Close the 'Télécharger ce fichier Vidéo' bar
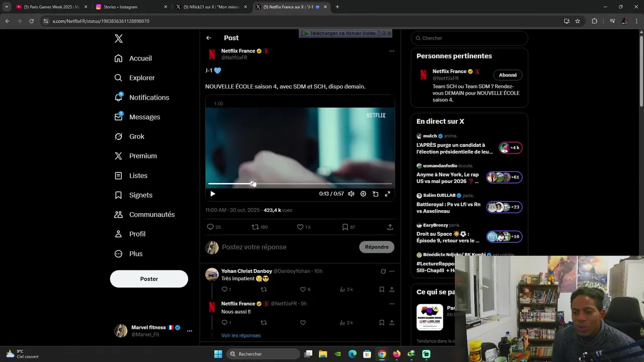Screen dimensions: 644x362 [x=389, y=33]
